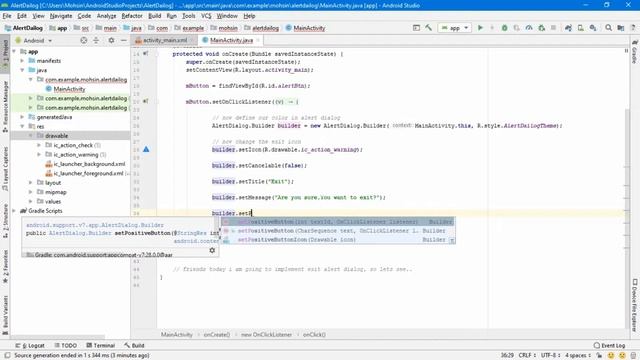
Task: Expand the values folder
Action: [31, 202]
